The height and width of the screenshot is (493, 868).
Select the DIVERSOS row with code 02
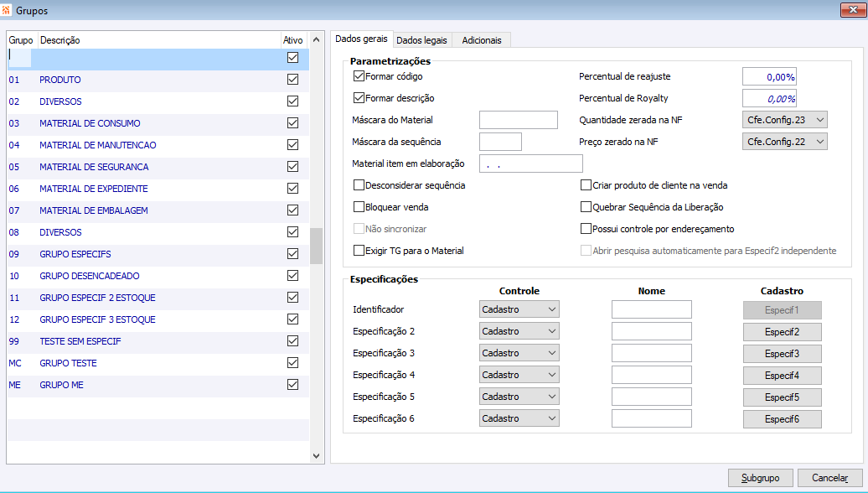pyautogui.click(x=158, y=101)
